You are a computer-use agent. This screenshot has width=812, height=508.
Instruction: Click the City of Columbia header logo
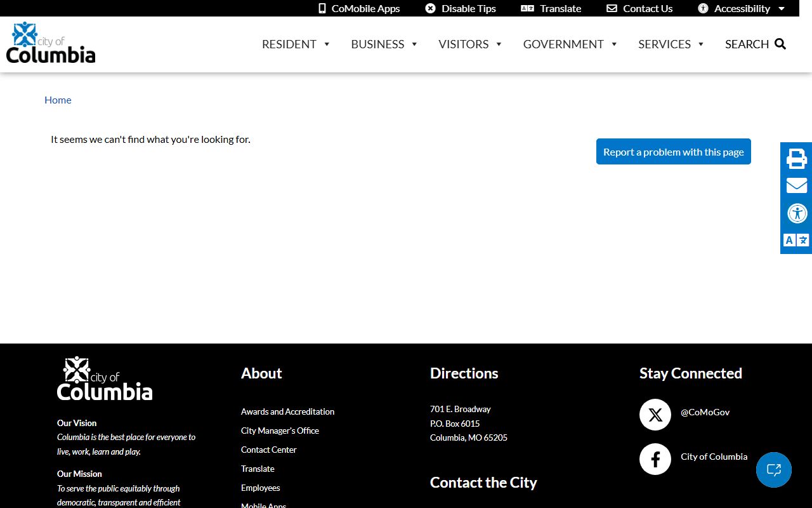click(51, 43)
